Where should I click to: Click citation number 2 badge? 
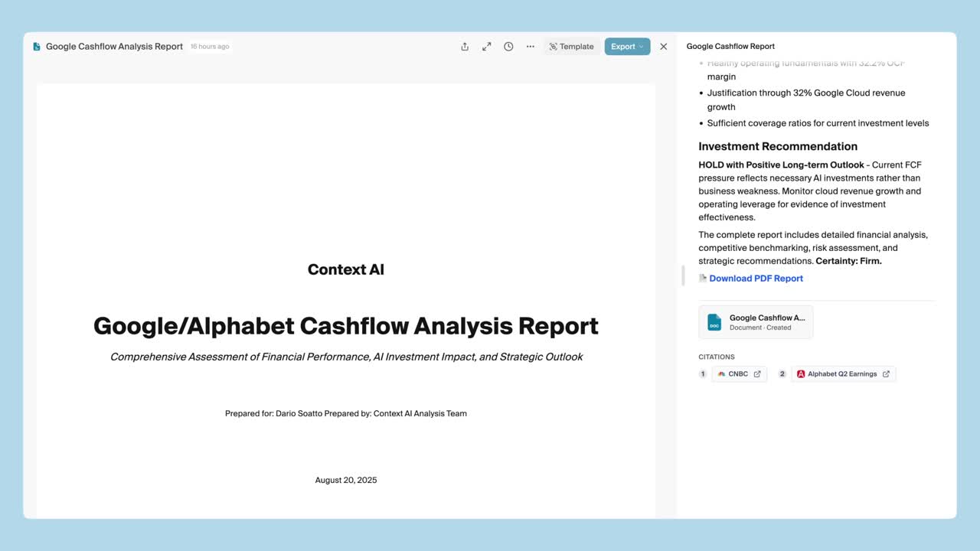pyautogui.click(x=782, y=374)
